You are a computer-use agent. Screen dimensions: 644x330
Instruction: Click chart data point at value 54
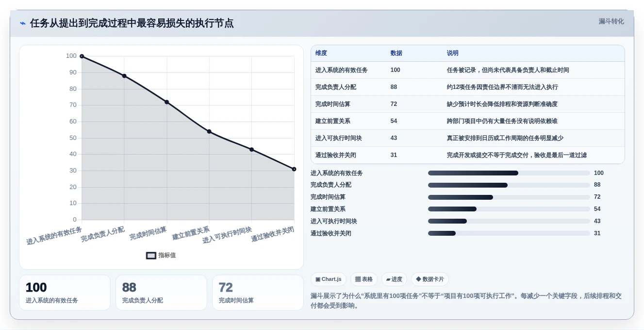(x=209, y=131)
